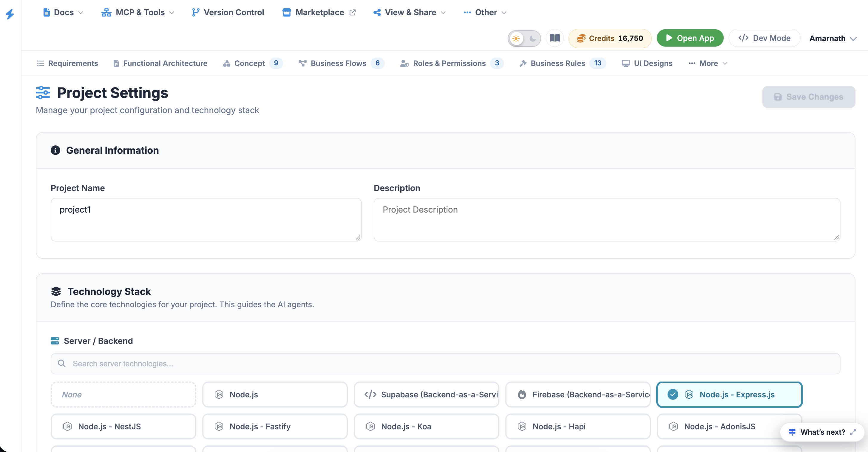Click the Credits 16,750 badge
This screenshot has width=868, height=452.
[x=610, y=39]
